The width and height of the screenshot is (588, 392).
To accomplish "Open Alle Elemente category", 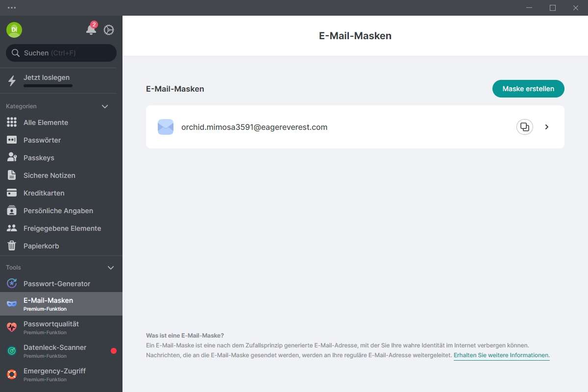I will click(x=61, y=122).
